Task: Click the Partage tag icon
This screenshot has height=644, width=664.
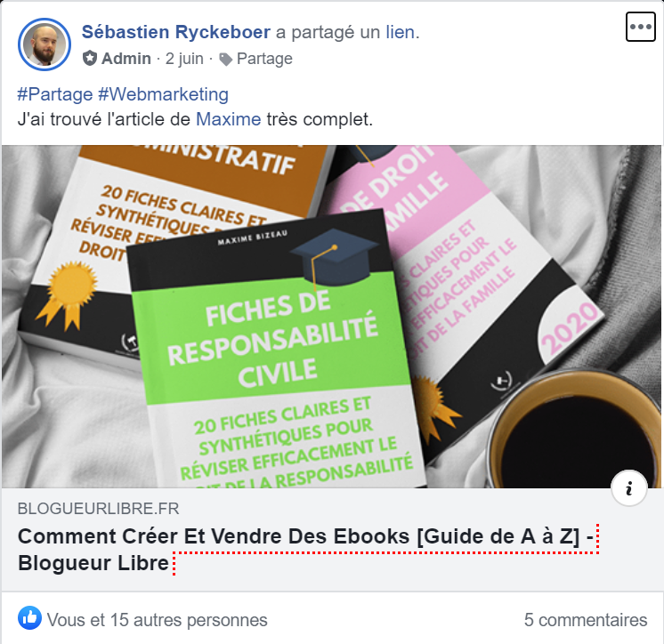Action: click(x=226, y=60)
